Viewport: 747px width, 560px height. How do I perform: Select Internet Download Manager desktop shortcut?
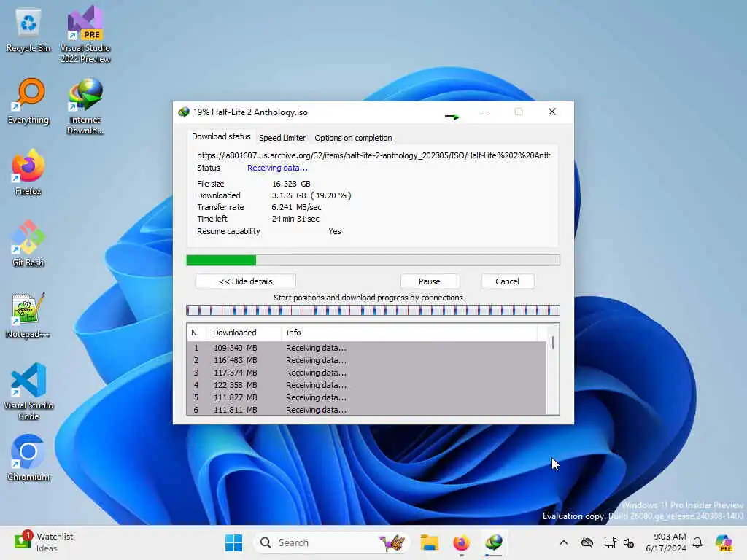85,106
